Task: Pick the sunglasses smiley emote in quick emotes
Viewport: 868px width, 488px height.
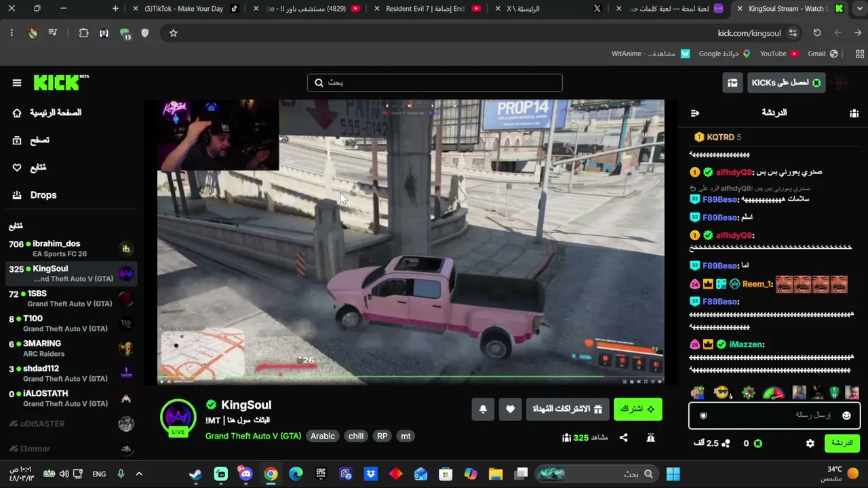Action: pos(722,392)
